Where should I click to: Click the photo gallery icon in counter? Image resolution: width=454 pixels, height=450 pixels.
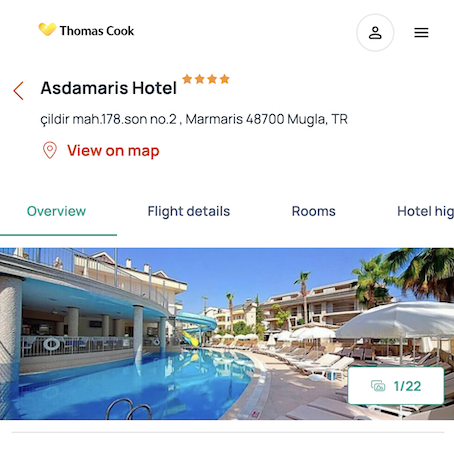378,386
